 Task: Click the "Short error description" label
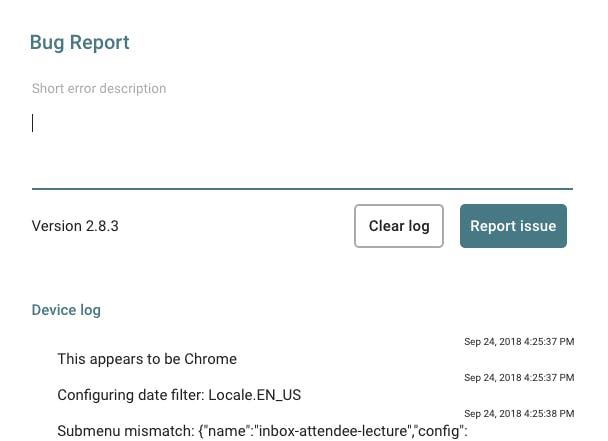(x=99, y=89)
